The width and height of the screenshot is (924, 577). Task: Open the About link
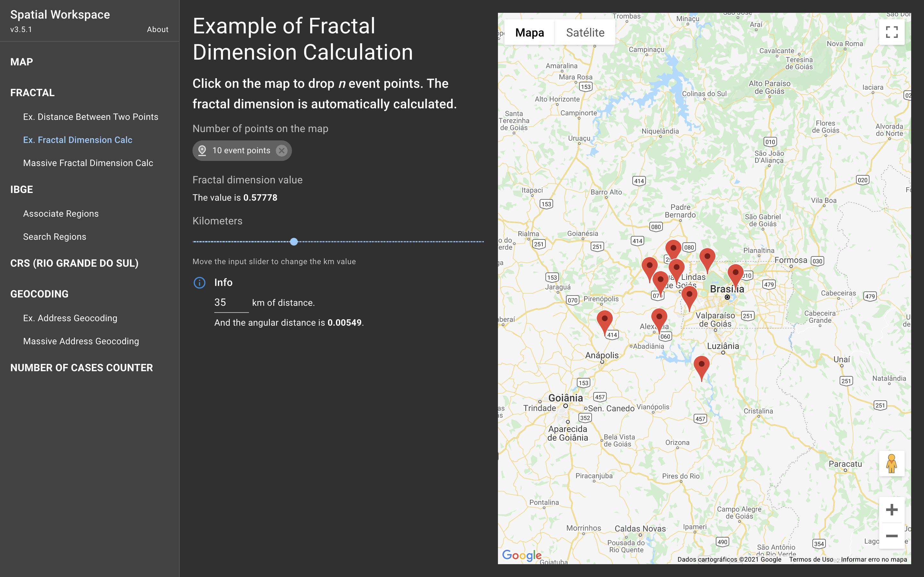[157, 29]
